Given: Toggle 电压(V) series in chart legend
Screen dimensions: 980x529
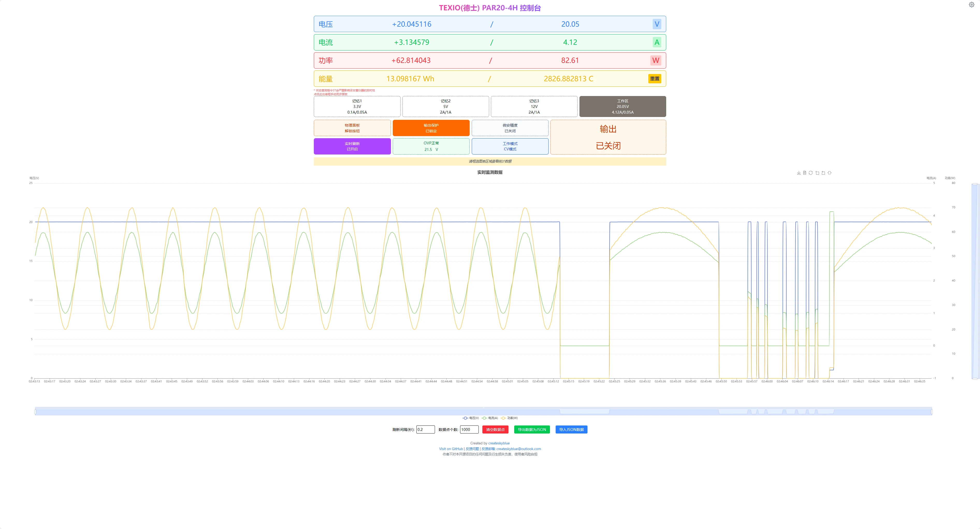Looking at the screenshot, I should tap(471, 418).
